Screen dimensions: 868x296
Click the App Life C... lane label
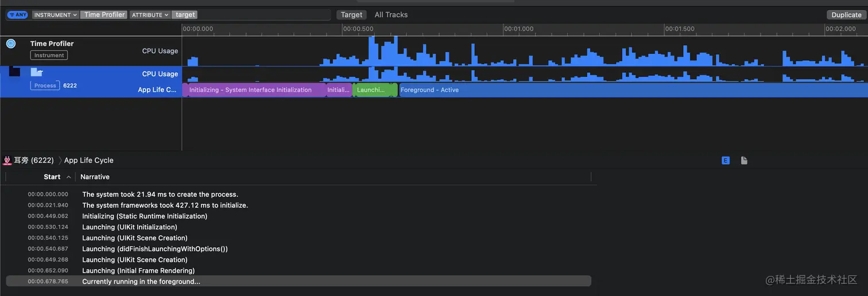point(157,90)
